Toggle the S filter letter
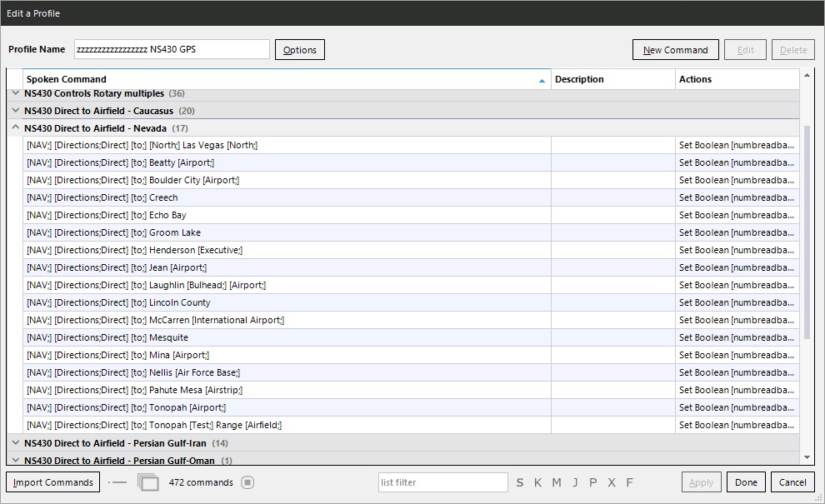The width and height of the screenshot is (825, 504). click(520, 482)
